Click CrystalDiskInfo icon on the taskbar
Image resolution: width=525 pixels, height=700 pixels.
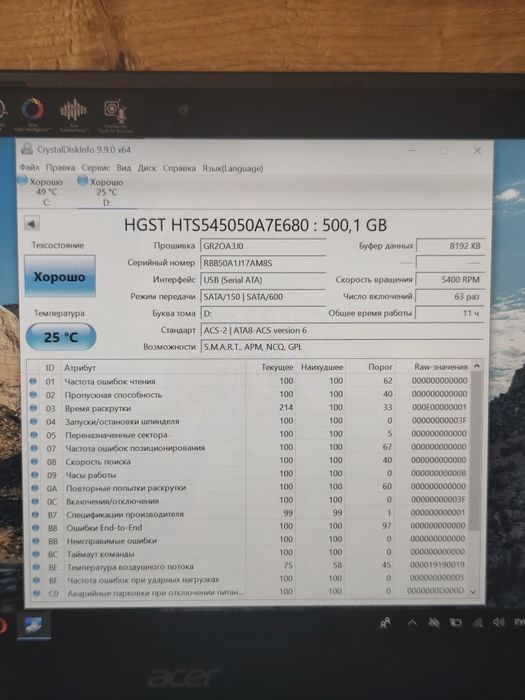click(x=33, y=625)
